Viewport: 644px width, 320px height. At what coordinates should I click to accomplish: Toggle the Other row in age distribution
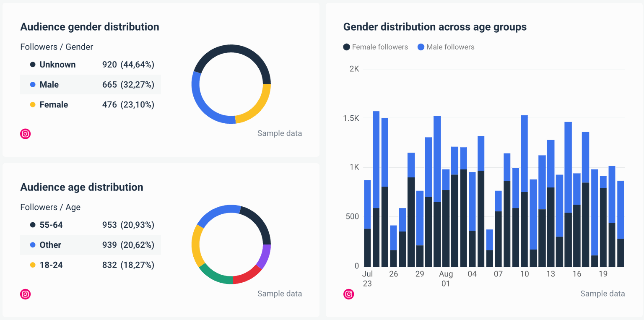(91, 245)
